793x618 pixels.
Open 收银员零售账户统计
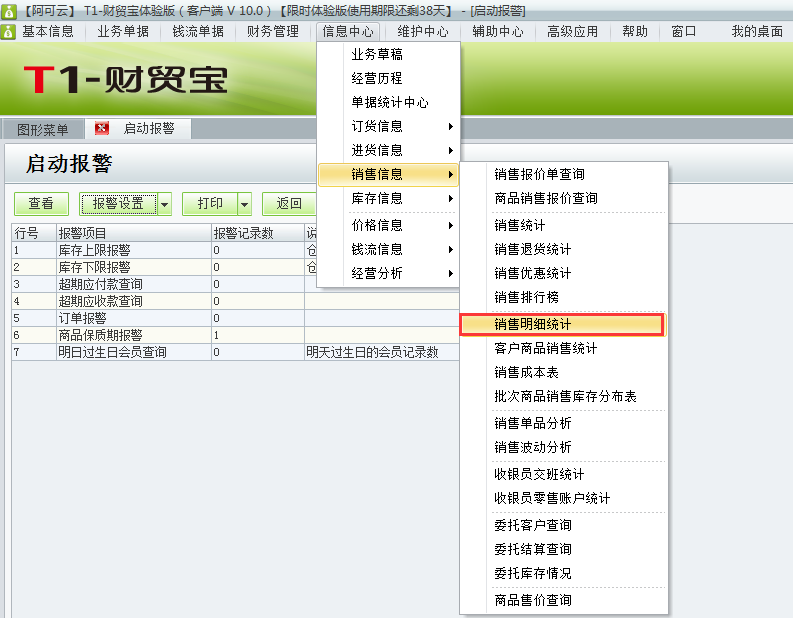pos(563,499)
